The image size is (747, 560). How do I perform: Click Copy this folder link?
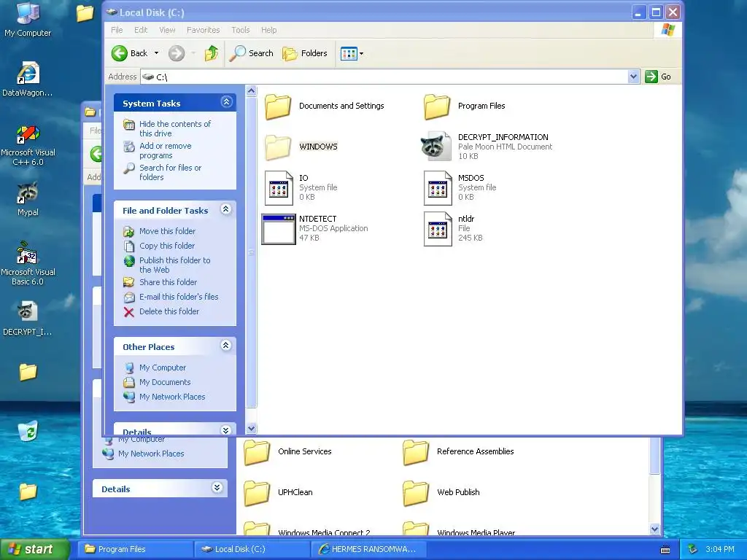167,246
